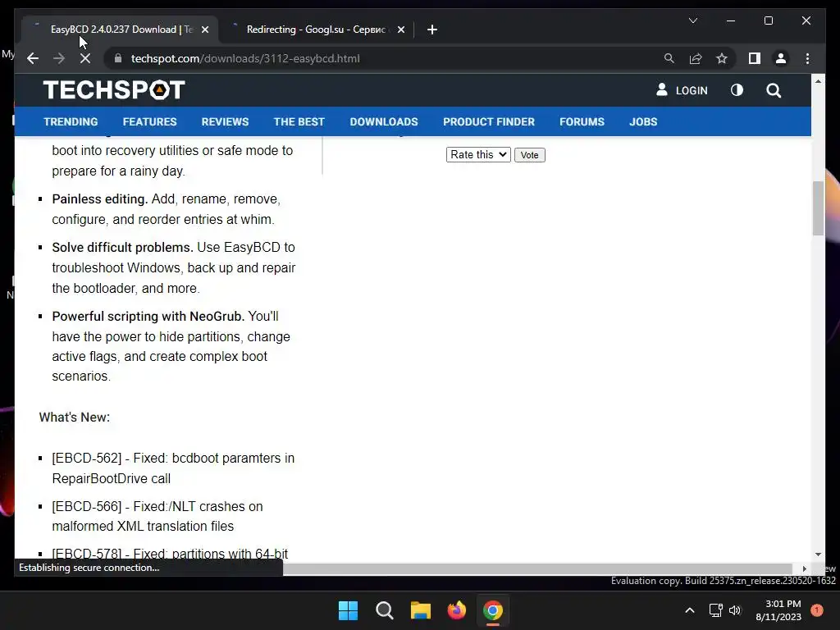The width and height of the screenshot is (840, 630).
Task: Open TRENDING menu item
Action: click(x=71, y=121)
